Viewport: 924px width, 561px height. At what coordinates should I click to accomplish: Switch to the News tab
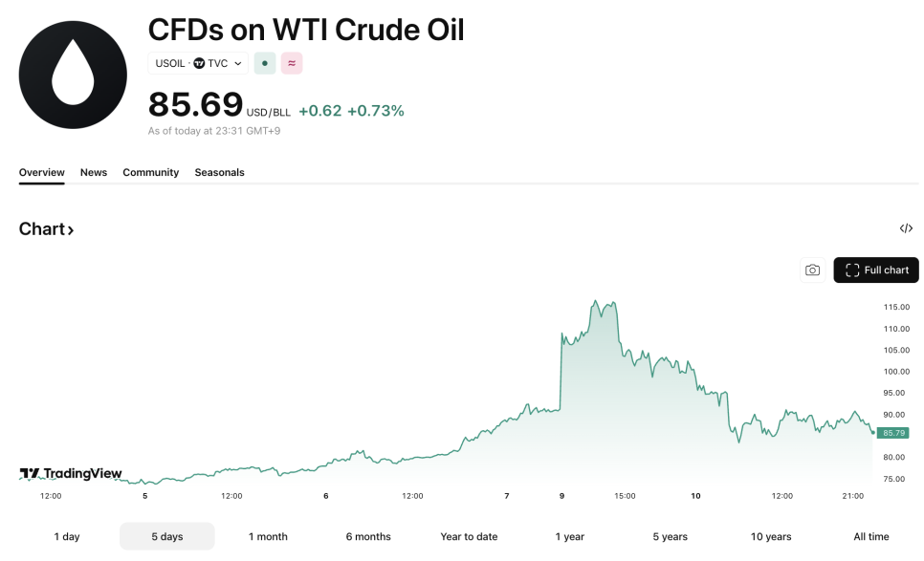[94, 173]
